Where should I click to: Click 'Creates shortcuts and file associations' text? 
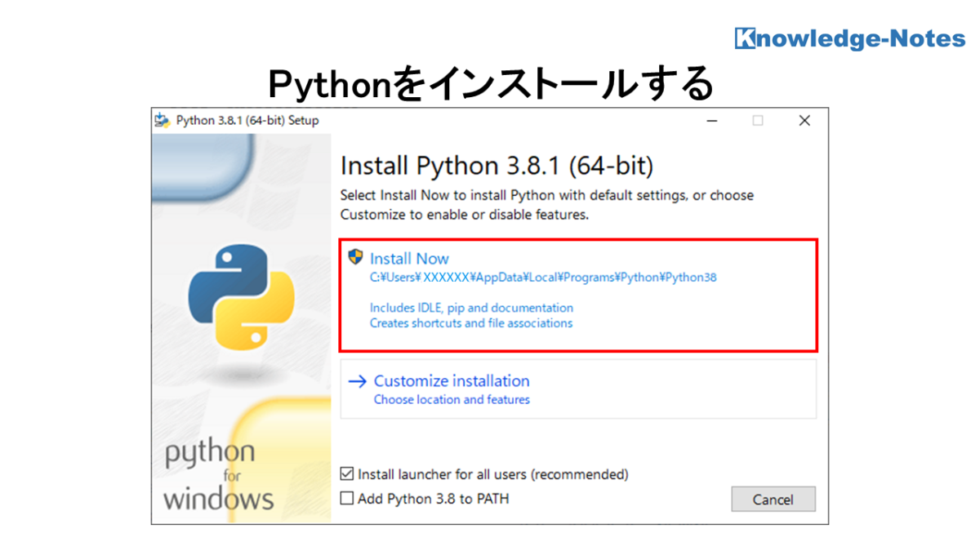471,323
